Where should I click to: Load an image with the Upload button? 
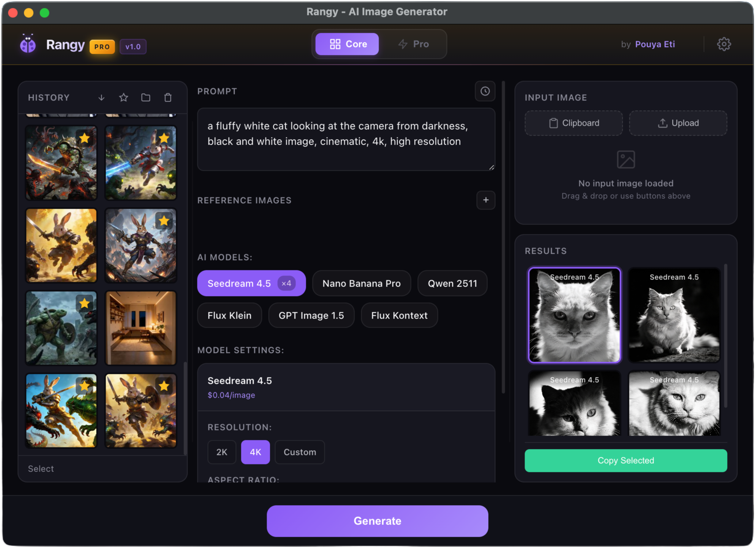(x=678, y=123)
